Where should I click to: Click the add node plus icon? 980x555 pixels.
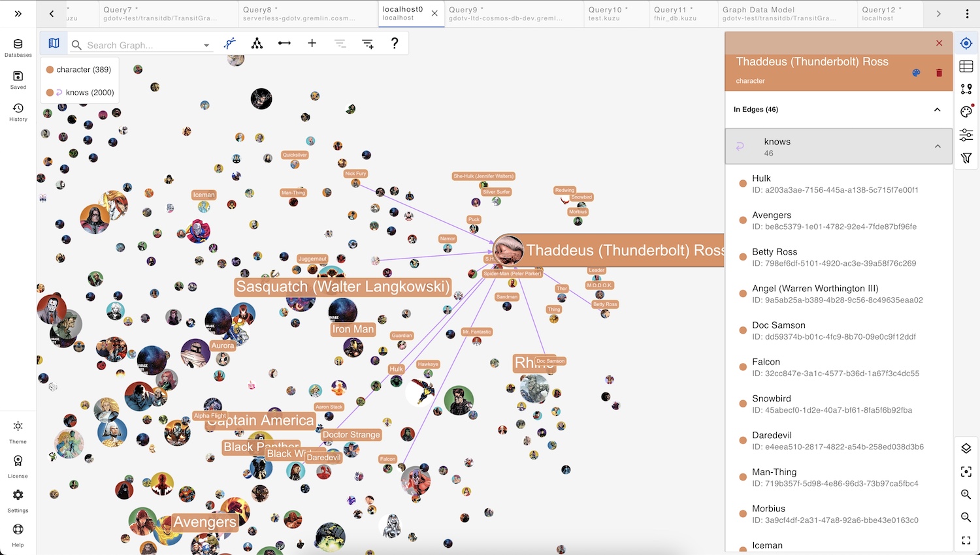click(x=312, y=43)
